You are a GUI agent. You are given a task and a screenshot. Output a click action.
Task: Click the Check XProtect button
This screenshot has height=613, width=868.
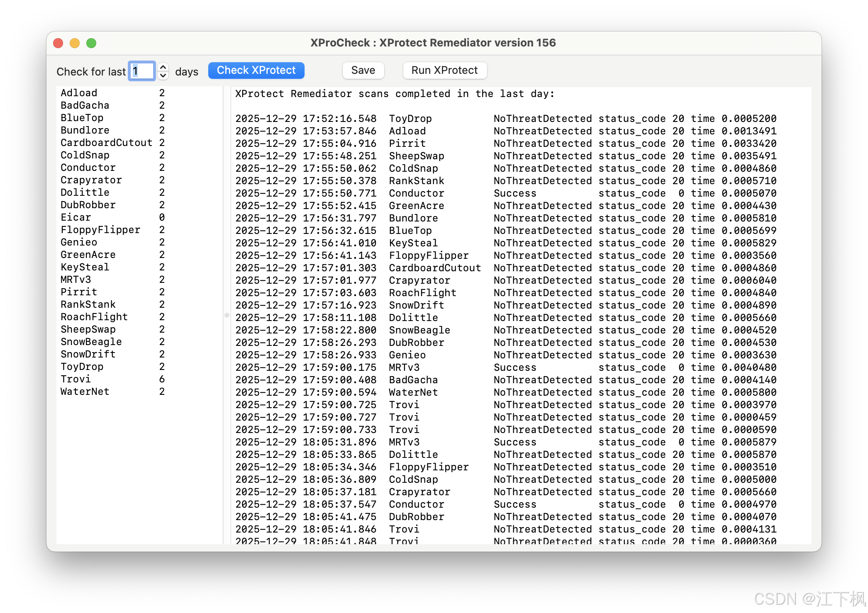coord(256,71)
